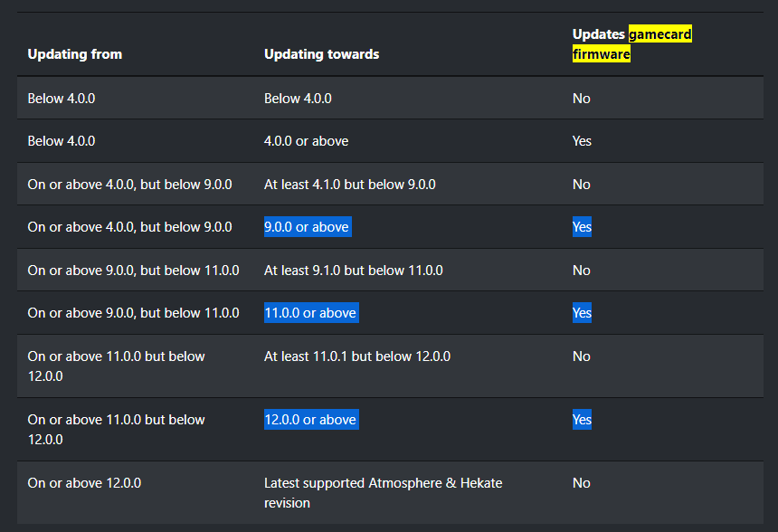
Task: Select the '12.0.0 or above' highlighted cell
Action: coord(311,419)
